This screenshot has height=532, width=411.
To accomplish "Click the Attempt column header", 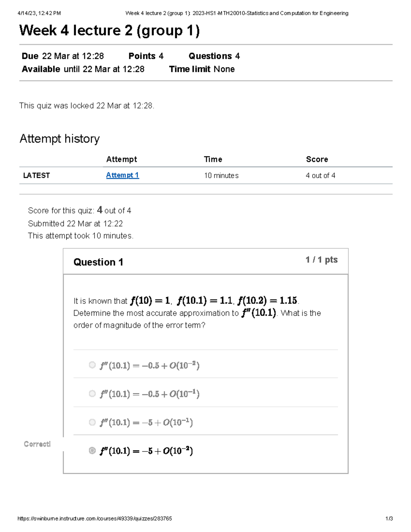I will pyautogui.click(x=122, y=159).
